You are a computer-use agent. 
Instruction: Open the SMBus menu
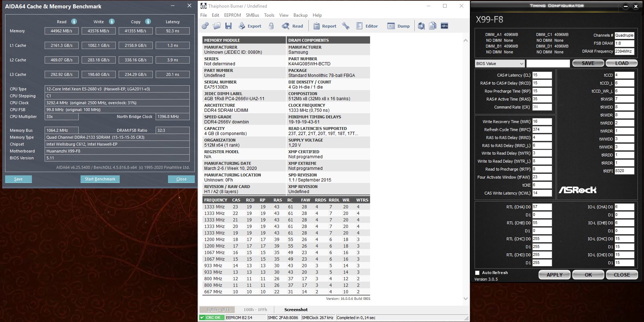(253, 15)
